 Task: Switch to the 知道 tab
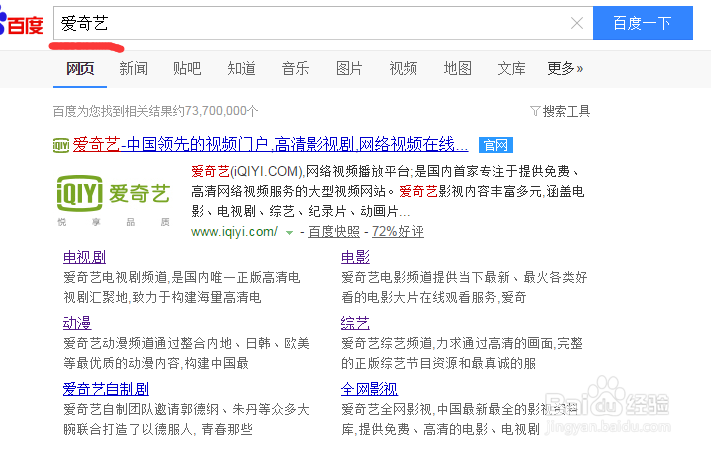point(241,68)
